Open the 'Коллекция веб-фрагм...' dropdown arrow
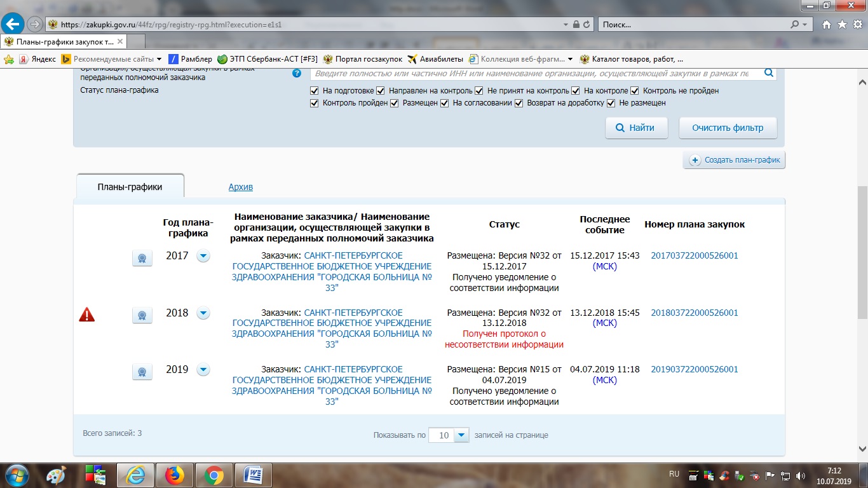The image size is (868, 488). click(570, 59)
